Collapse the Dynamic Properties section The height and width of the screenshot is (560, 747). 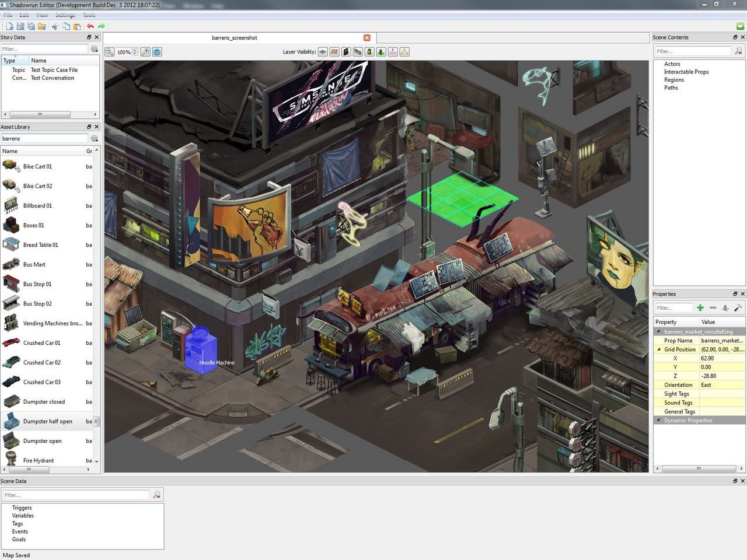click(x=659, y=420)
